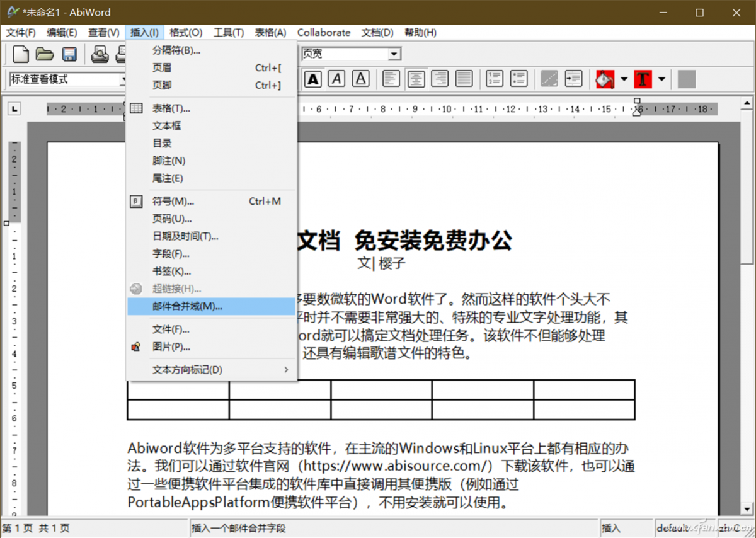Open the zoom level dropdown showing 页宽

click(395, 54)
